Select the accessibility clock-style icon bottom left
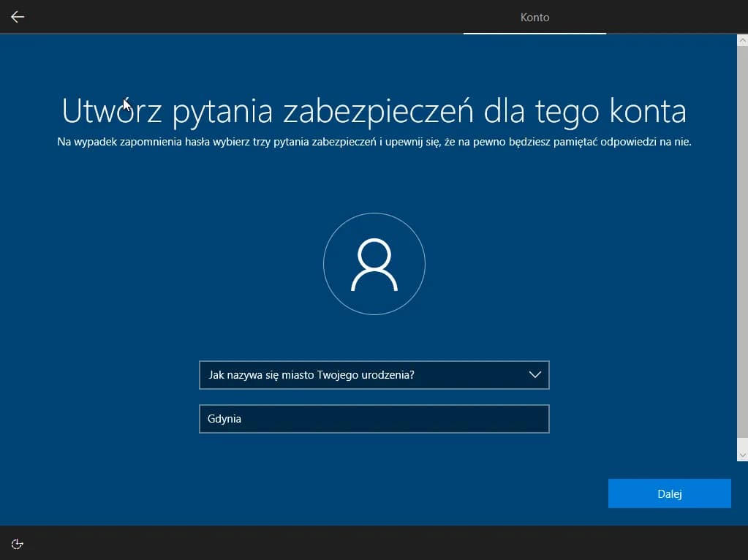748x560 pixels. coord(16,543)
